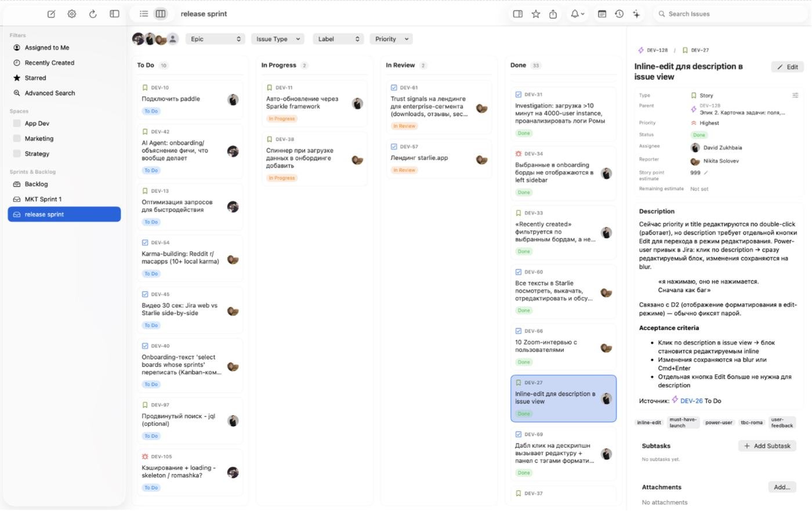Toggle the Strategy space checkbox
The image size is (812, 511).
pyautogui.click(x=17, y=154)
